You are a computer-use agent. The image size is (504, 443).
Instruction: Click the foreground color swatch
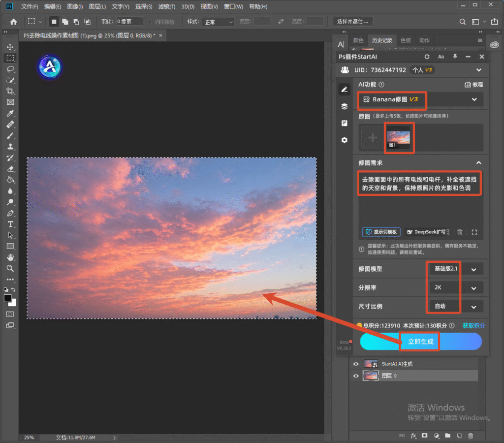click(x=7, y=298)
